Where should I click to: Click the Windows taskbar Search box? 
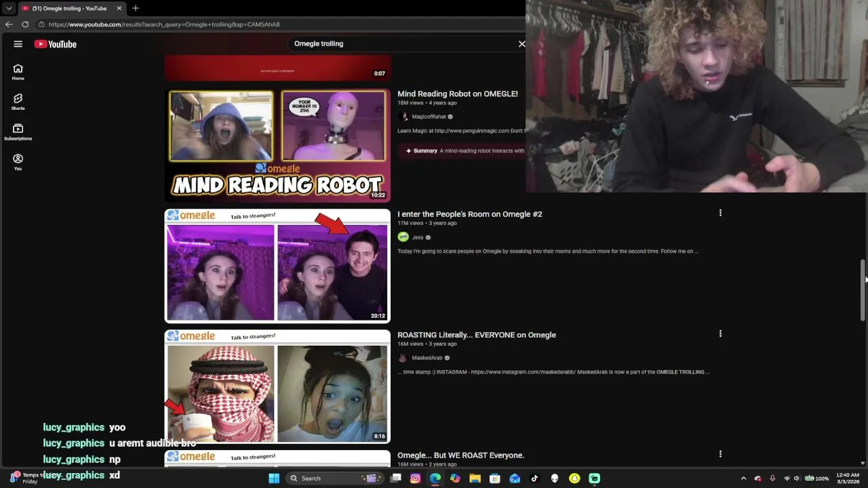coord(334,479)
